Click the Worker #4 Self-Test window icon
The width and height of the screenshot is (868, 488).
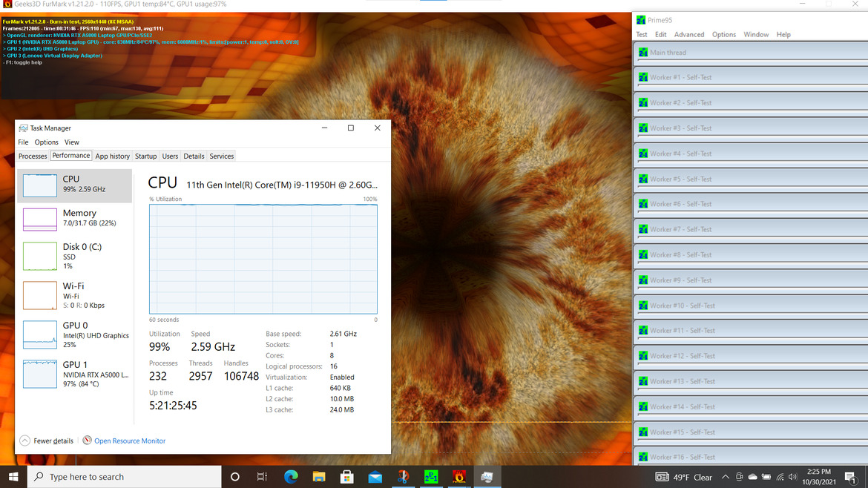coord(642,154)
